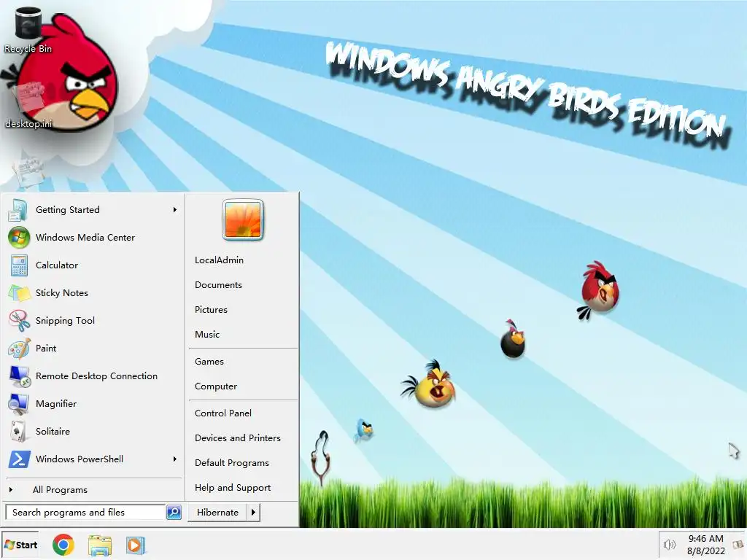This screenshot has width=747, height=560.
Task: Click the tray icon right of the clock
Action: [x=738, y=544]
